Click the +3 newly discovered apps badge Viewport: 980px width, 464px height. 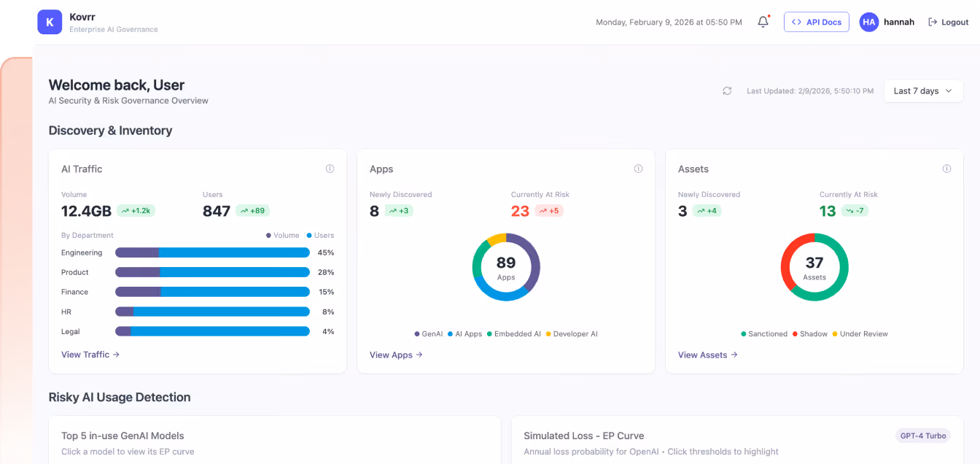coord(398,211)
